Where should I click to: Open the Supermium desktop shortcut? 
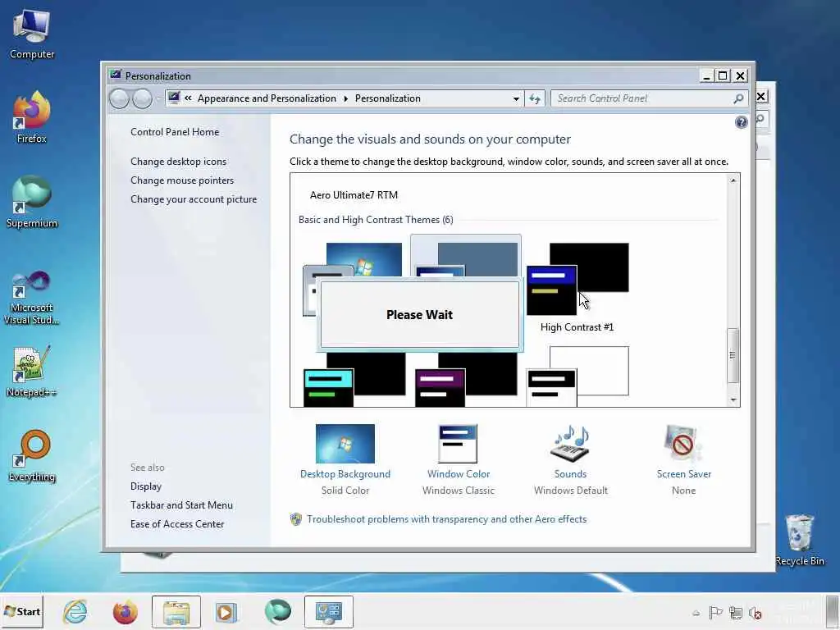32,203
